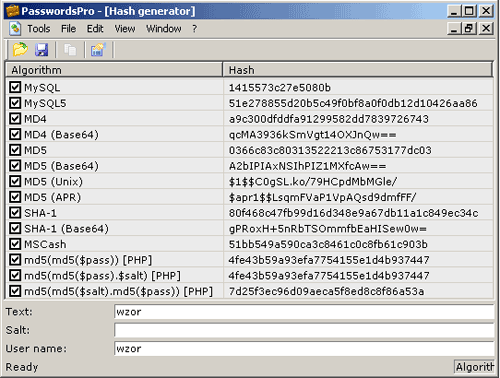Screen dimensions: 500x378
Task: Select the hash 7d25f3ec96d09aeca5f8ed8c8f86a53a
Action: click(326, 291)
